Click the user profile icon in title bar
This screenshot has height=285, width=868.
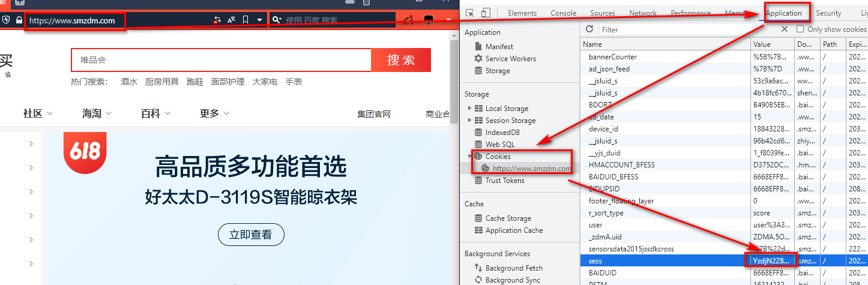point(350,2)
